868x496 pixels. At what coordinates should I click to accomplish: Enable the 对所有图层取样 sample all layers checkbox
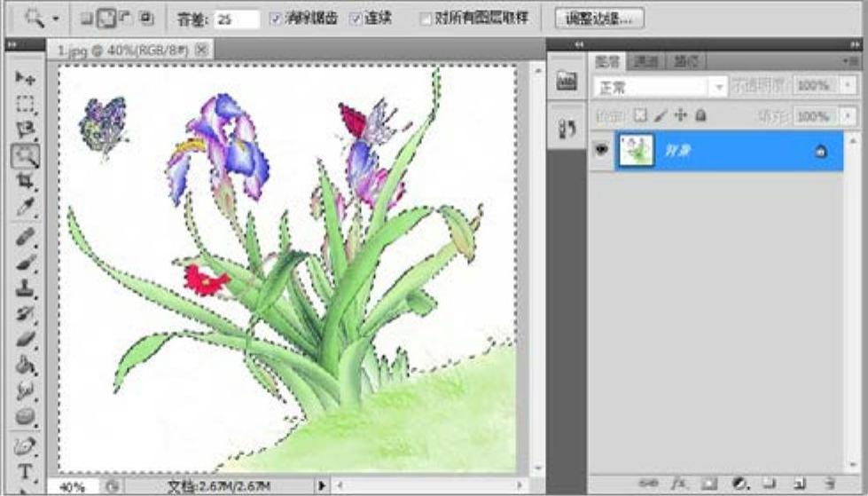pyautogui.click(x=426, y=19)
